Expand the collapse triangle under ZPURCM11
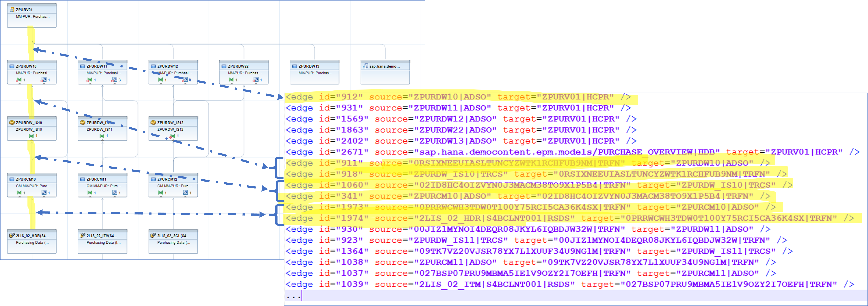 [90, 197]
